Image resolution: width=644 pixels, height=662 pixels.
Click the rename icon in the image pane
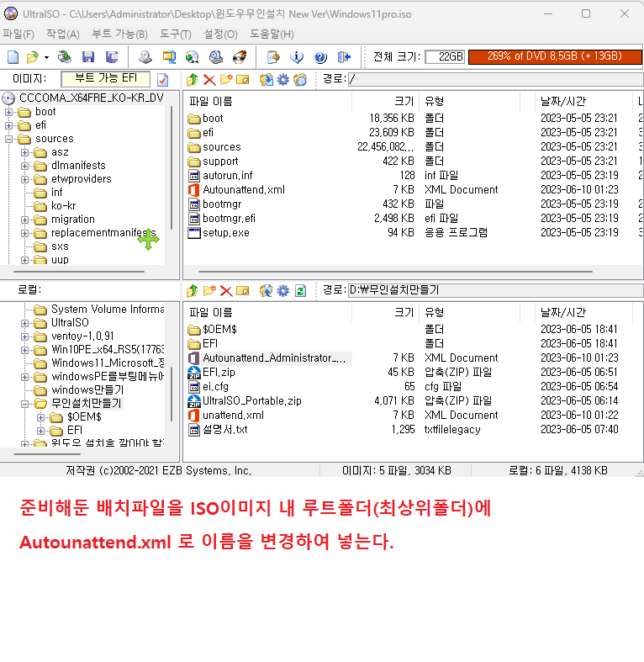point(243,79)
